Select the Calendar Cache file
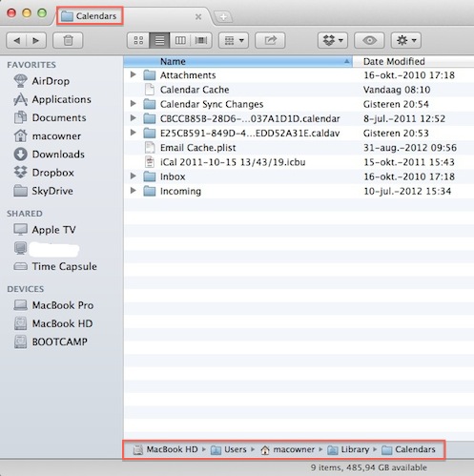 pyautogui.click(x=195, y=90)
